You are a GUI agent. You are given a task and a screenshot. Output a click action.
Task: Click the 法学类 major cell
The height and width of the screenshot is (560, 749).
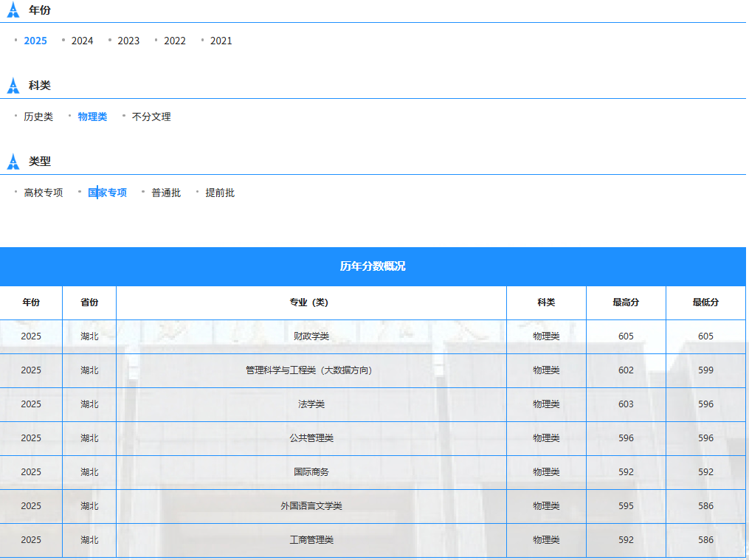(311, 404)
